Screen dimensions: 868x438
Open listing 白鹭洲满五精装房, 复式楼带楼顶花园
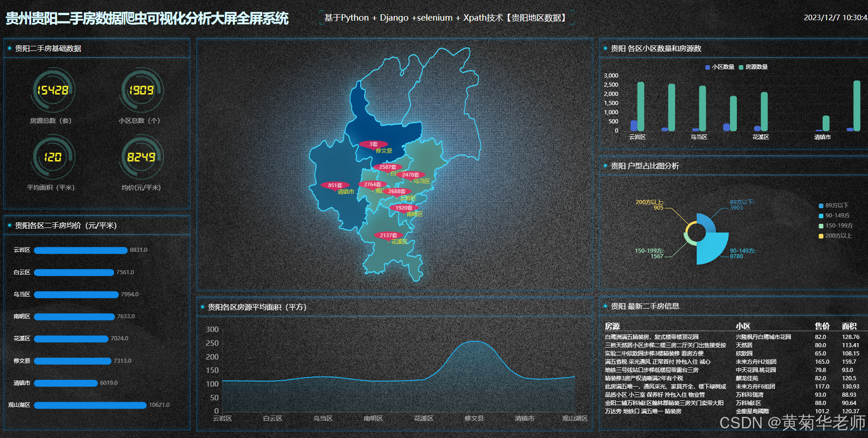point(652,337)
